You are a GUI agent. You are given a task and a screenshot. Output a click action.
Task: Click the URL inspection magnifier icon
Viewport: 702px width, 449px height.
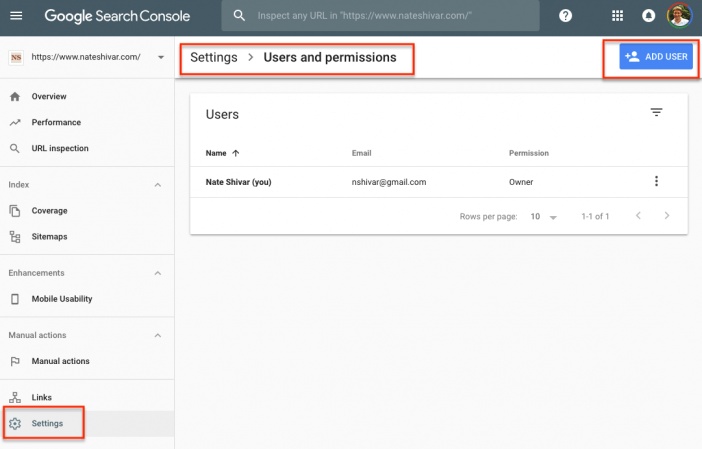[15, 148]
